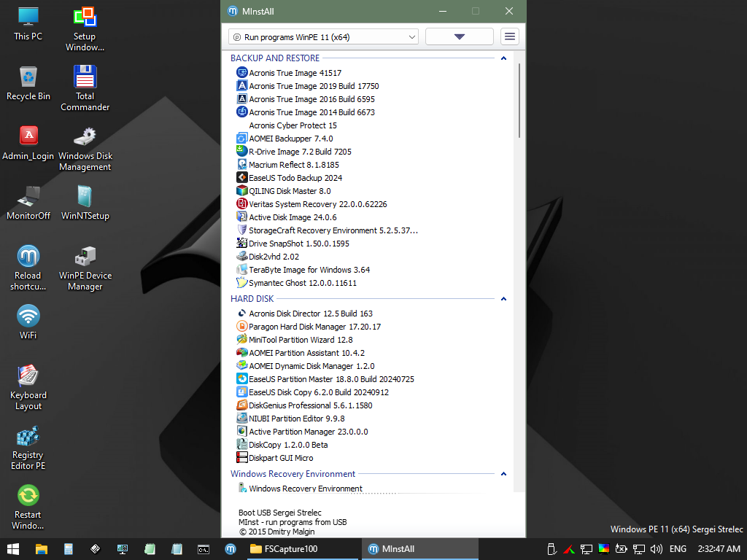Click Reload shortcuts desktop icon

tap(28, 268)
